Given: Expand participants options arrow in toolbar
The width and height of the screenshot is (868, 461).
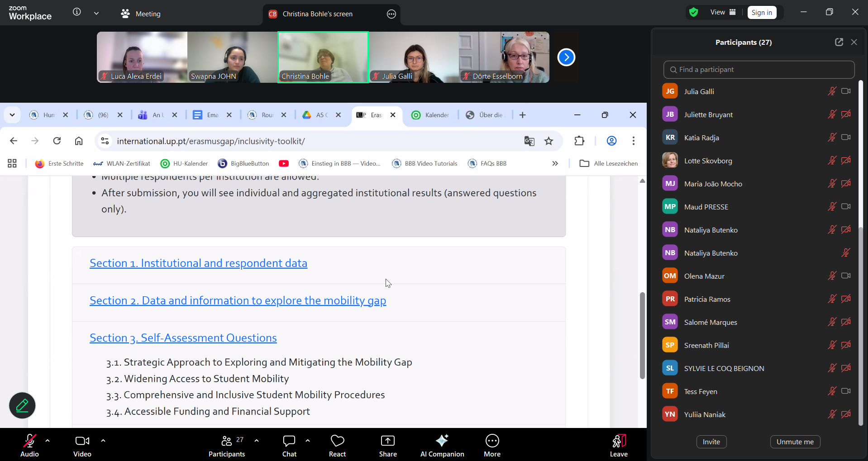Looking at the screenshot, I should 257,440.
